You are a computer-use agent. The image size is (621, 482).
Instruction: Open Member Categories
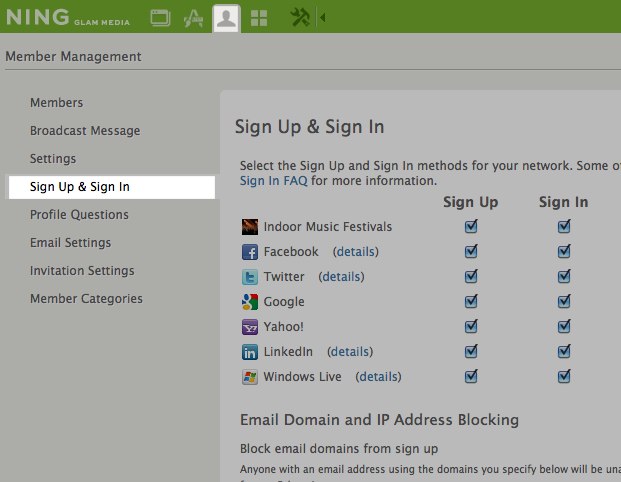pos(86,299)
